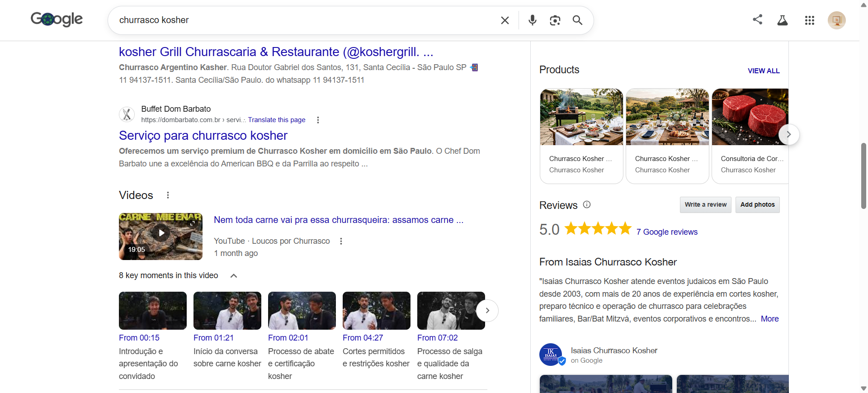This screenshot has width=868, height=393.
Task: Open the Google account avatar
Action: pos(836,20)
